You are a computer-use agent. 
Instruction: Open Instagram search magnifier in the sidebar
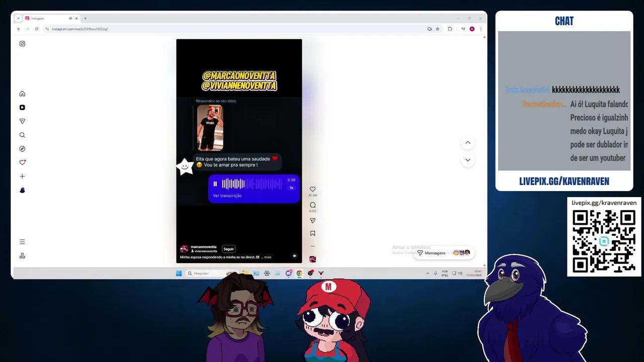click(x=22, y=135)
